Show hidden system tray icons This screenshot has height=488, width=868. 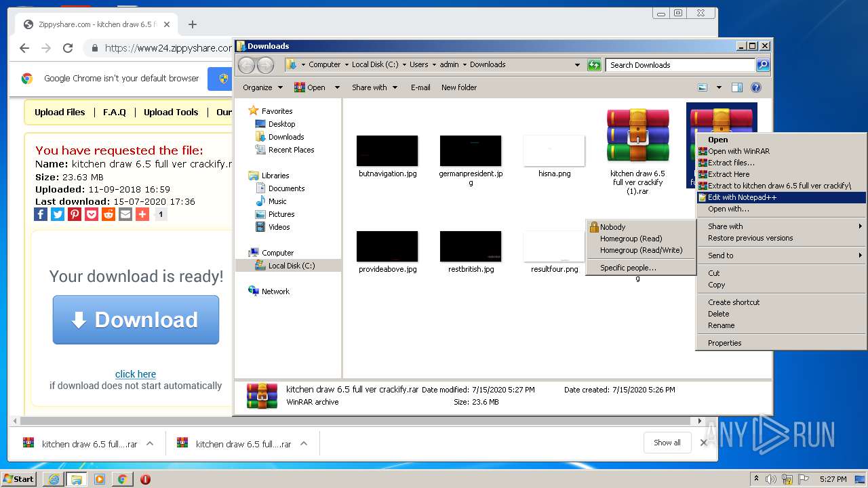coord(756,479)
